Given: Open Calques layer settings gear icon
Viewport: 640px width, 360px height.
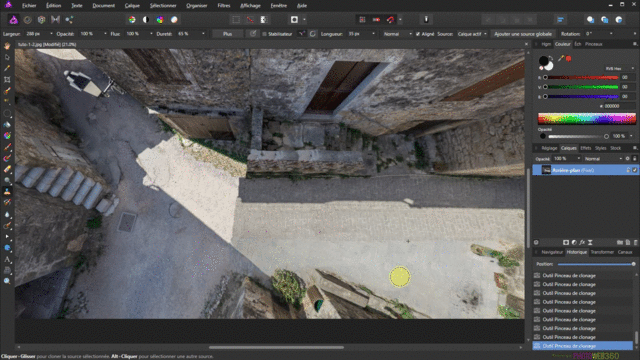Looking at the screenshot, I should 628,158.
